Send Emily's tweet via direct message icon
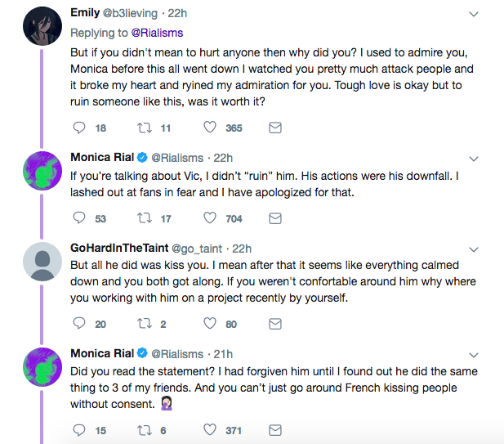 [x=275, y=128]
